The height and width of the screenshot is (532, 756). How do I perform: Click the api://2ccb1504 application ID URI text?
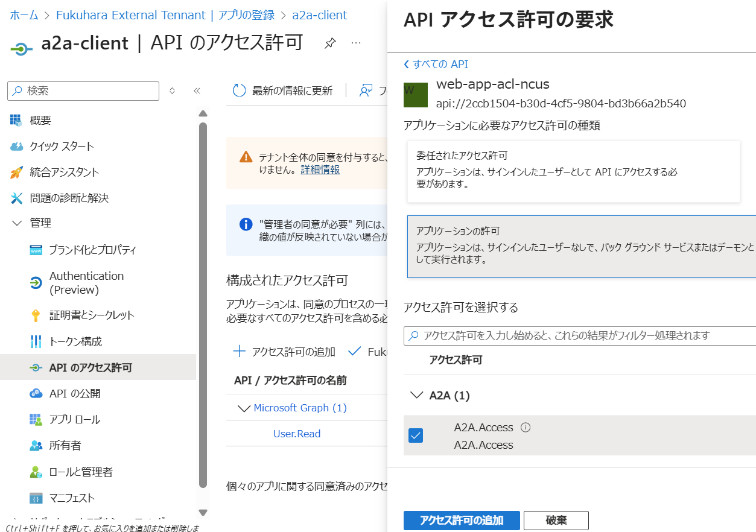pos(561,103)
